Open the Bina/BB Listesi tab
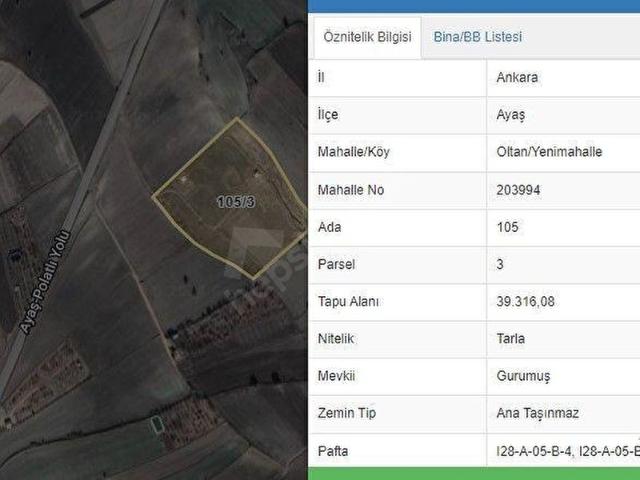The width and height of the screenshot is (640, 480). pos(478,37)
